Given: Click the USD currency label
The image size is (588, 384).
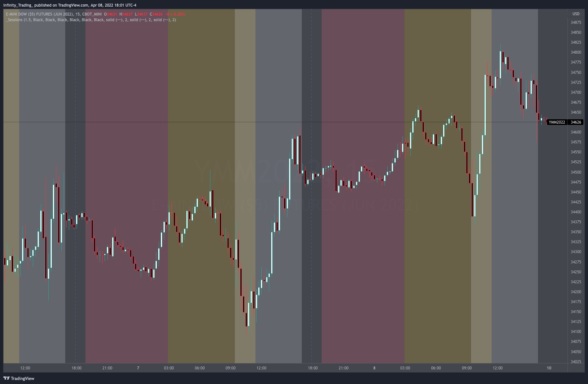Looking at the screenshot, I should 576,14.
